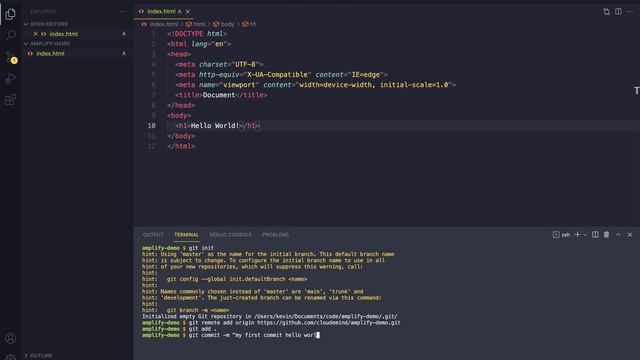The image size is (640, 360).
Task: Click the X-UA-Compatible meta line
Action: (x=281, y=75)
